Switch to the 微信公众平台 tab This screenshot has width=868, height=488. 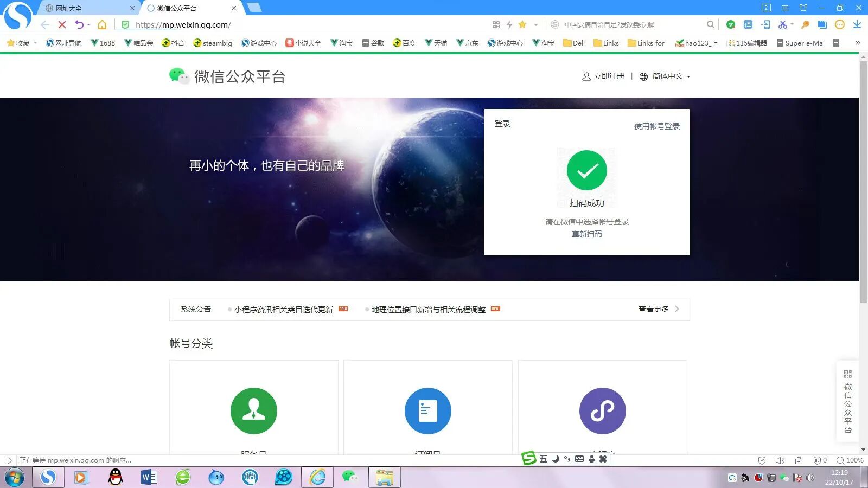pos(191,8)
